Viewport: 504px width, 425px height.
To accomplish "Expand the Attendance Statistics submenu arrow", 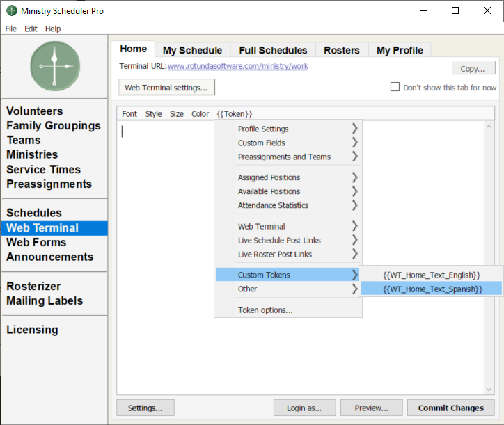I will (x=354, y=205).
